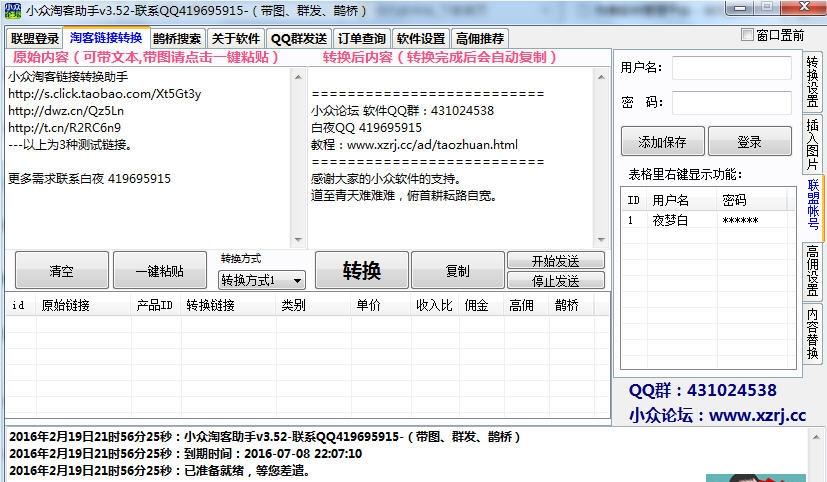Focus the 用户名 input field

coord(732,68)
